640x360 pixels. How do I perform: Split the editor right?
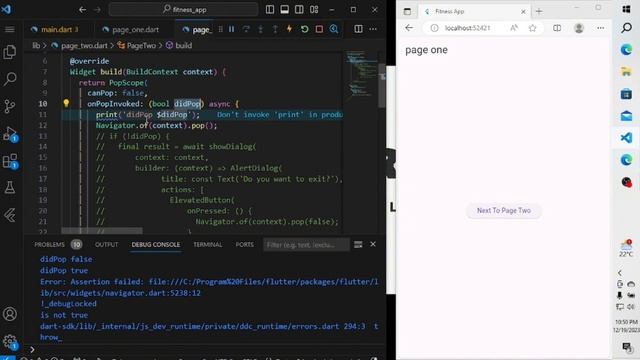[358, 29]
